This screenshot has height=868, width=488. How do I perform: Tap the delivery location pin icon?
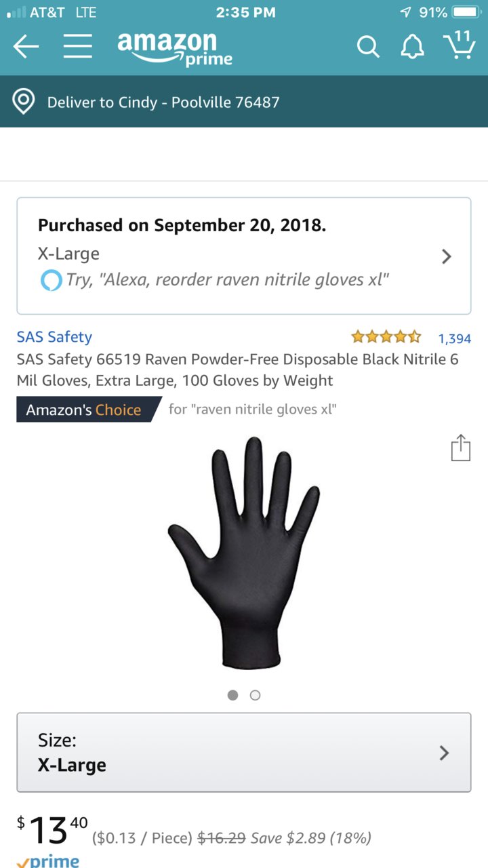click(24, 102)
